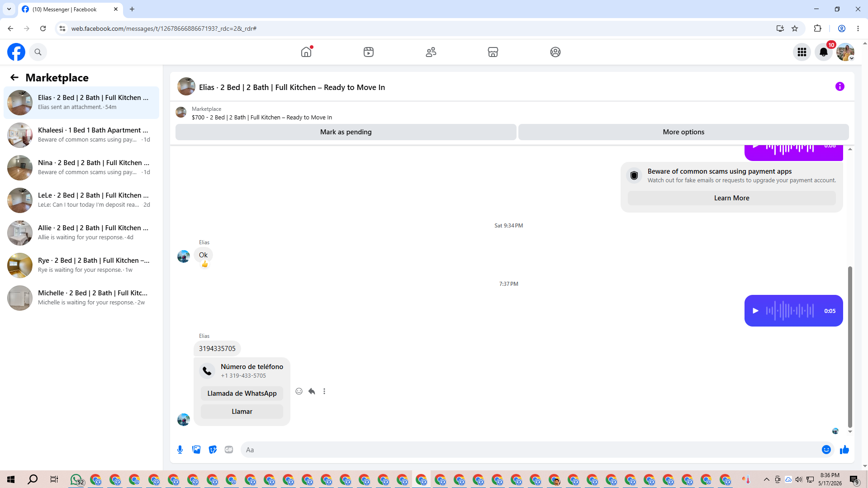This screenshot has height=488, width=868.
Task: Open the Friends tab
Action: click(x=431, y=52)
